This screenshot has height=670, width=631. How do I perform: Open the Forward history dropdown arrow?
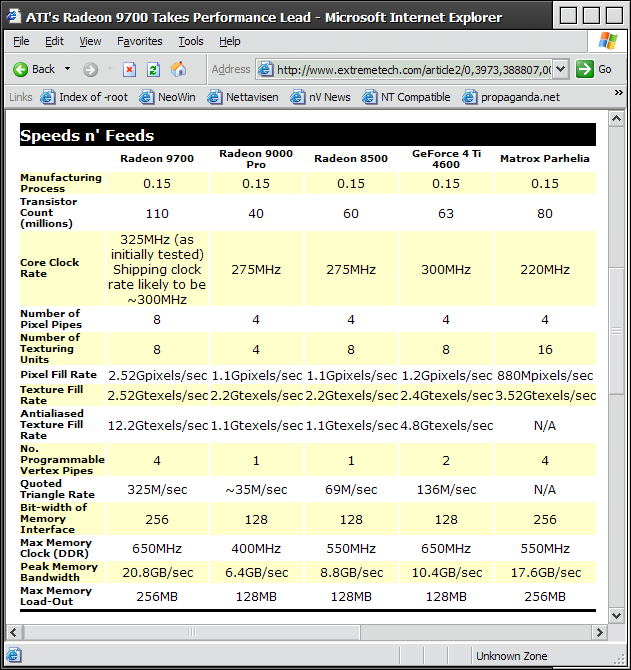point(110,69)
